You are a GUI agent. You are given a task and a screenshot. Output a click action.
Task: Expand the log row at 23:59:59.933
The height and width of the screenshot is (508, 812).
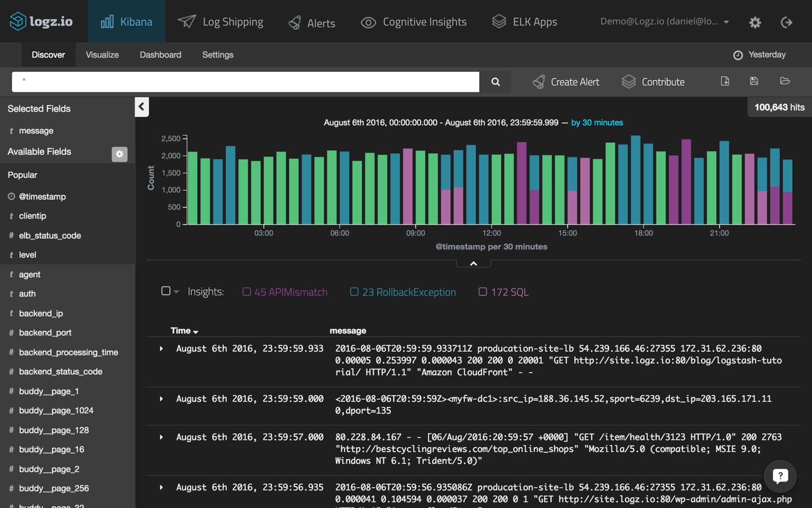161,349
